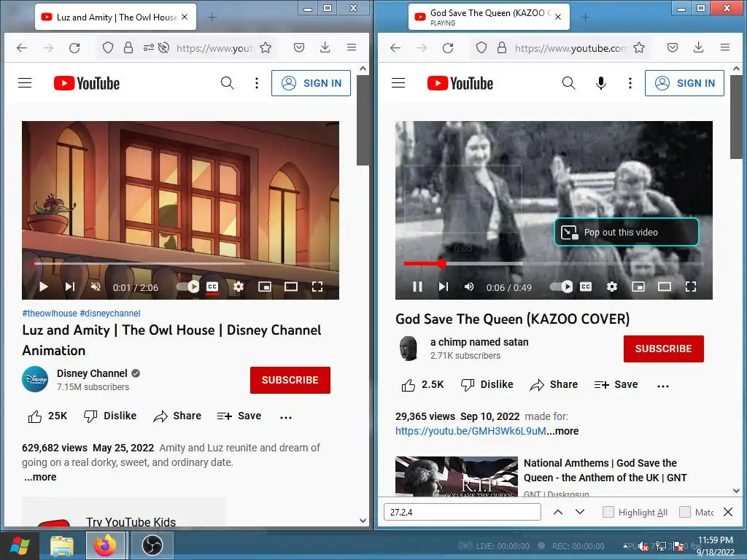Seek on the Kazoo video progress bar
Screen dimensions: 747x560
coord(554,263)
